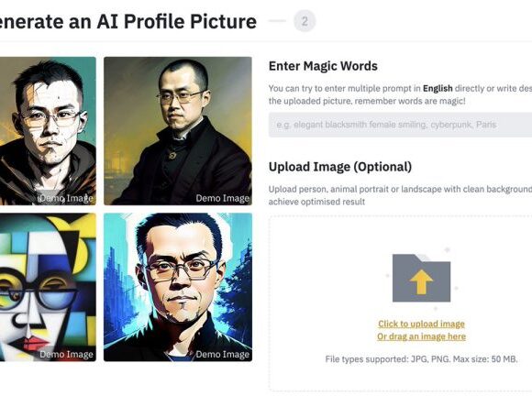The image size is (532, 396).
Task: Click the bold "English" word in instructions
Action: tap(438, 89)
